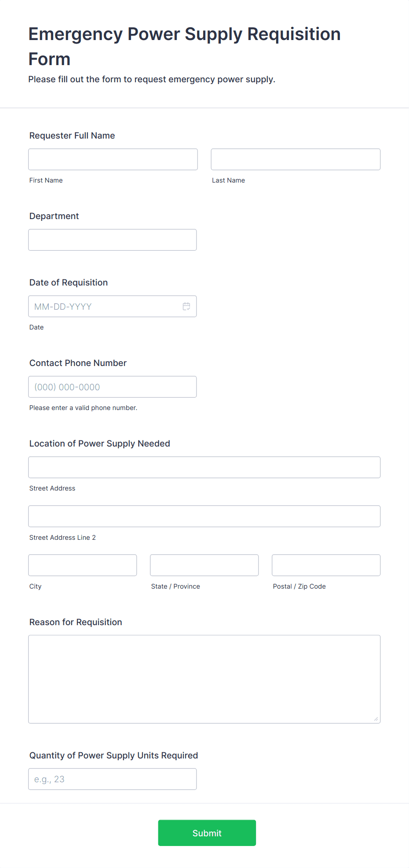Open the calendar date picker icon

186,306
